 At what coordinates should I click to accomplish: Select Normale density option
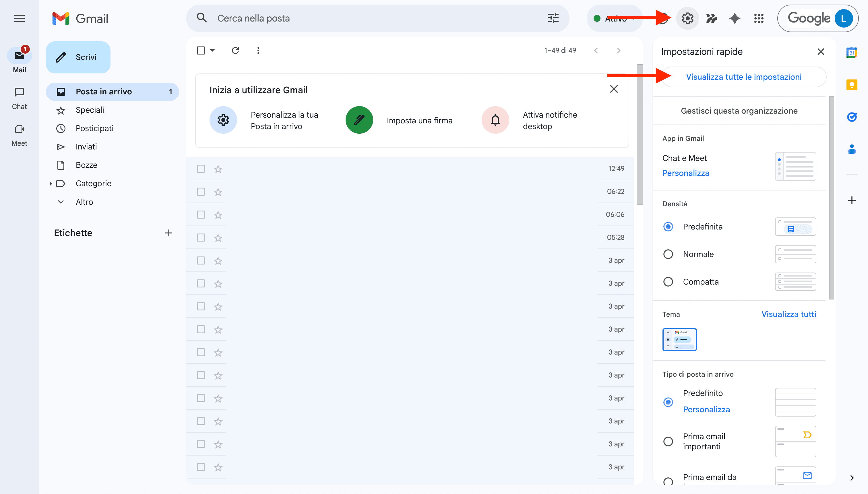(668, 254)
